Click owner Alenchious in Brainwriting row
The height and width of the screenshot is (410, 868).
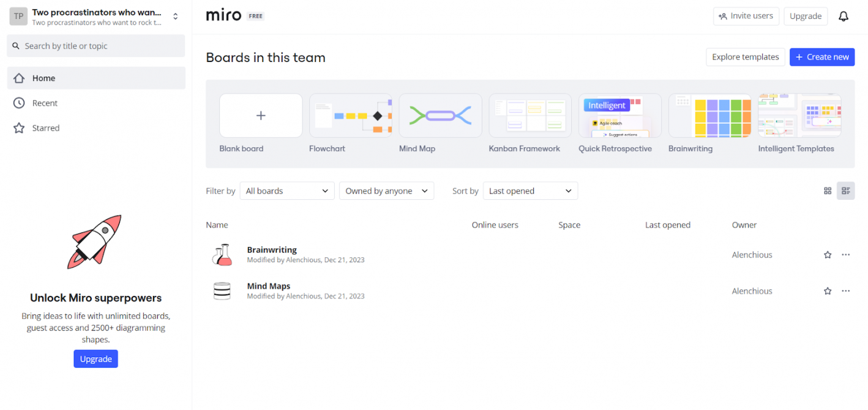(x=752, y=255)
